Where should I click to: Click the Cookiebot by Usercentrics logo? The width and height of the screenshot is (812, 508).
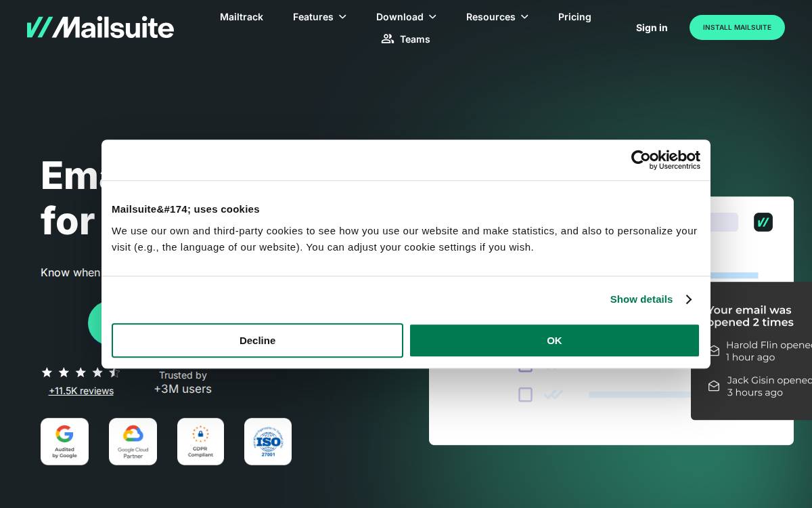(x=666, y=160)
